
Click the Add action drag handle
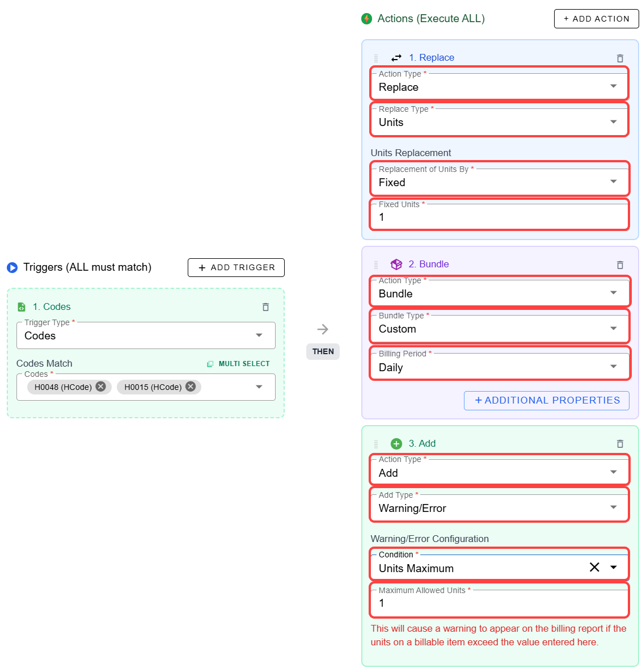pyautogui.click(x=376, y=444)
